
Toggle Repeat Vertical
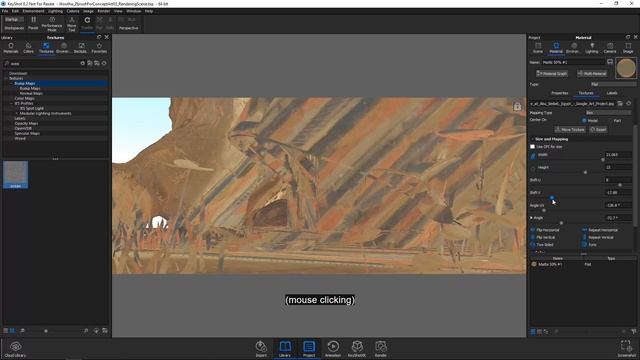click(x=584, y=237)
